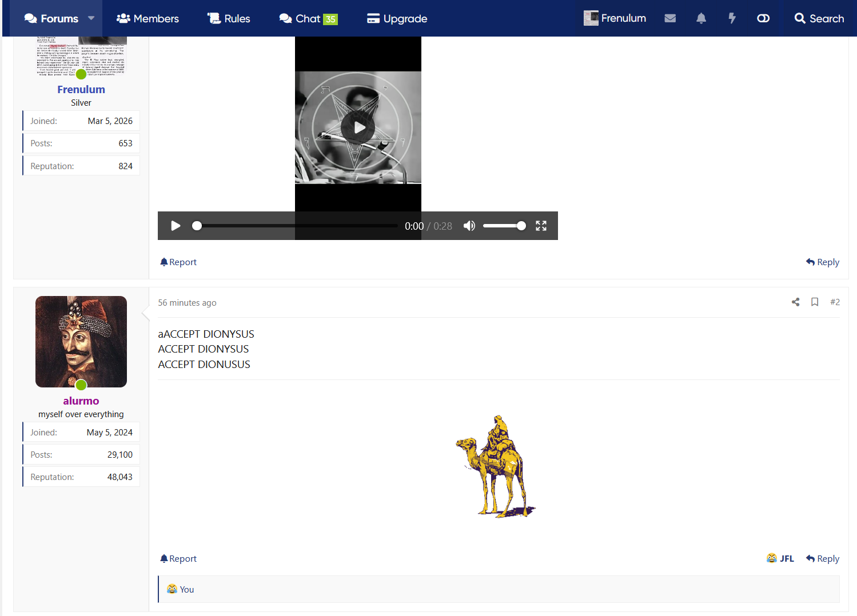Viewport: 857px width, 616px height.
Task: Open the private messages envelope icon
Action: 670,18
